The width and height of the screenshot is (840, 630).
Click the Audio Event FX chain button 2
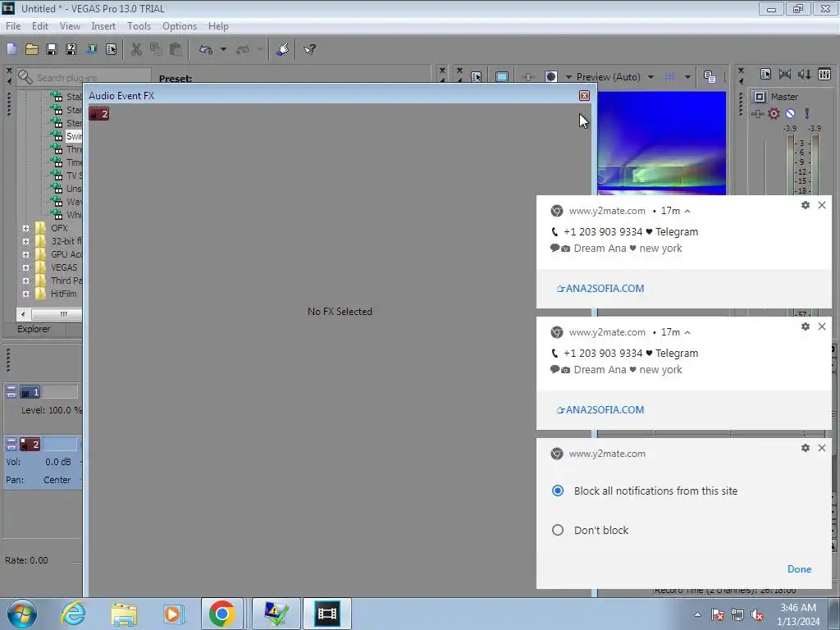point(99,113)
